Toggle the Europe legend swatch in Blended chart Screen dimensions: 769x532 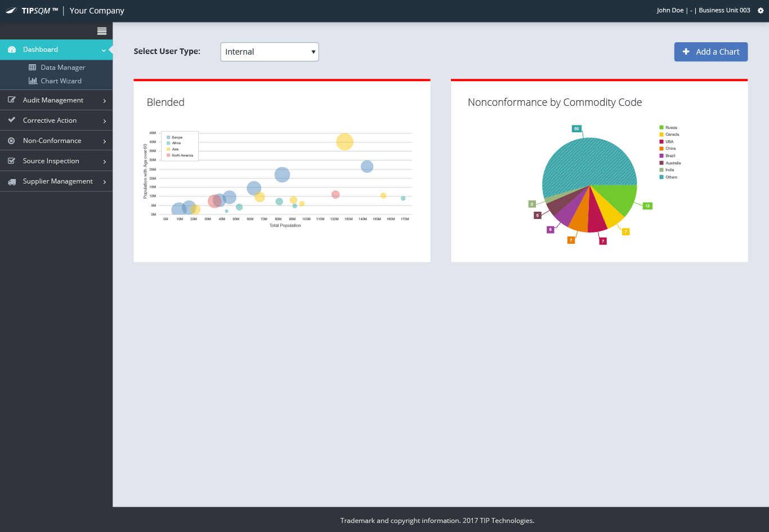tap(168, 137)
